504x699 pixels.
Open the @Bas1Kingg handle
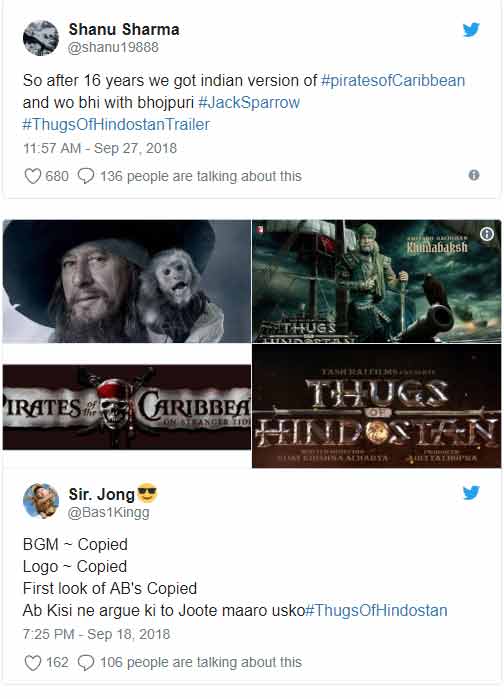(x=109, y=512)
